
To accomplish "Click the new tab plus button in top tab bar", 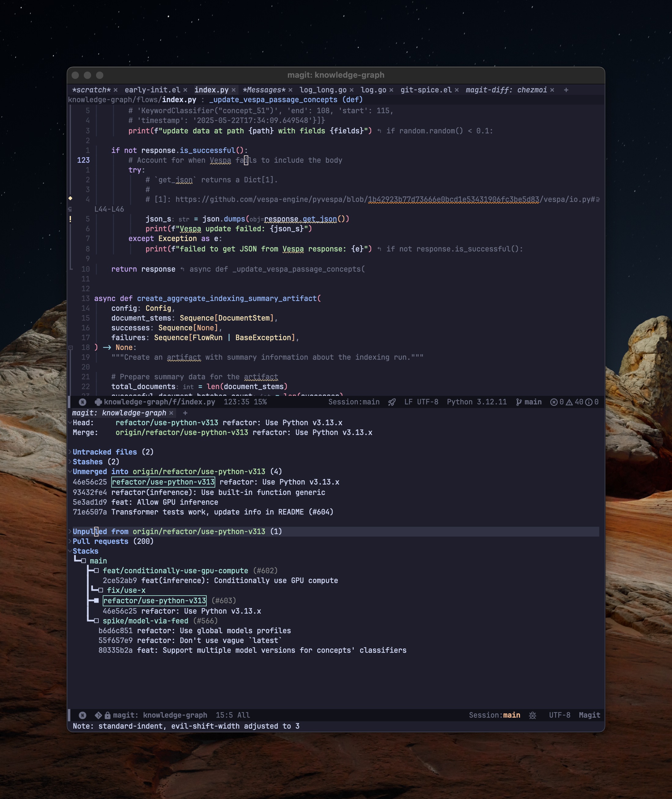I will (566, 90).
